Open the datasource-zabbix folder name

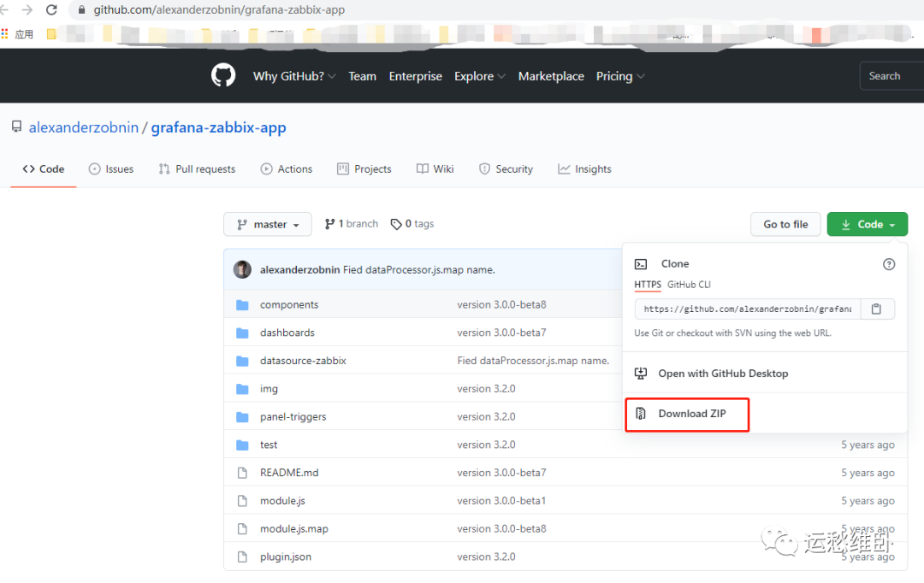coord(303,361)
